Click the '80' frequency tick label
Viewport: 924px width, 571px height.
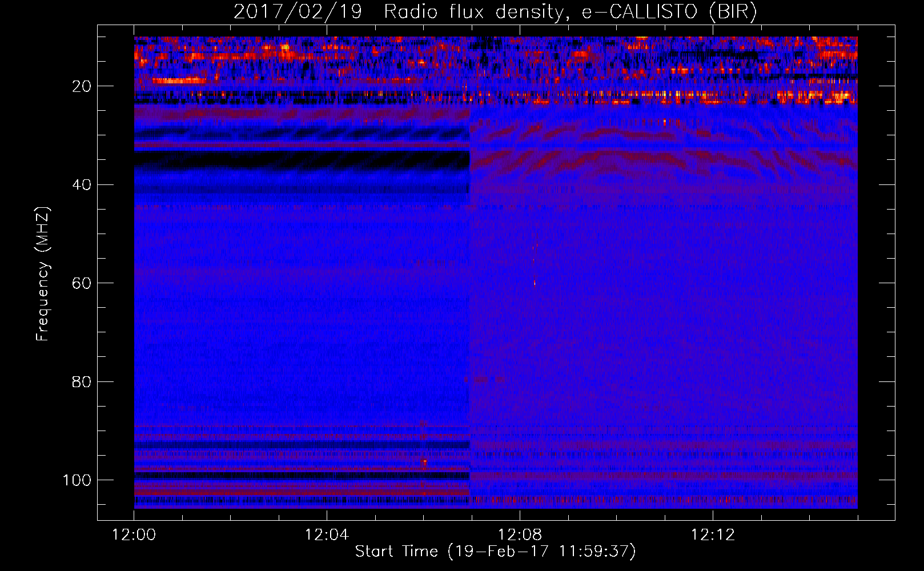(x=82, y=381)
